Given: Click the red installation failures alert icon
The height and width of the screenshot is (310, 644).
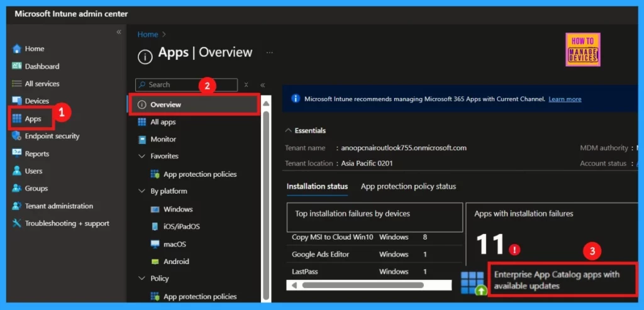Looking at the screenshot, I should 514,249.
